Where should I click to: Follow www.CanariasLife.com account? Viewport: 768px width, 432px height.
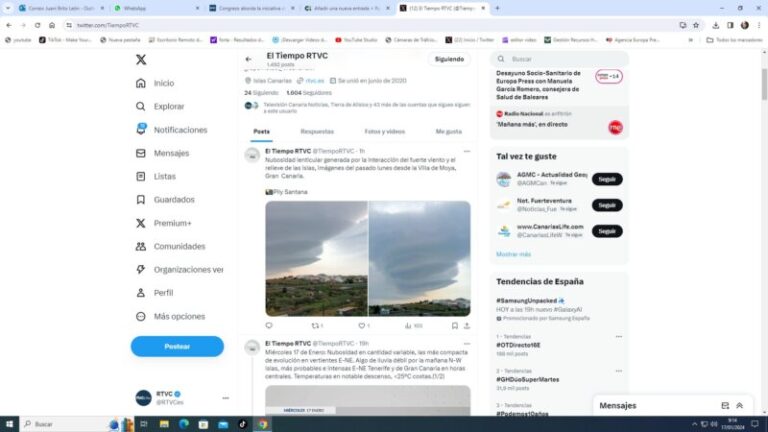click(x=607, y=231)
